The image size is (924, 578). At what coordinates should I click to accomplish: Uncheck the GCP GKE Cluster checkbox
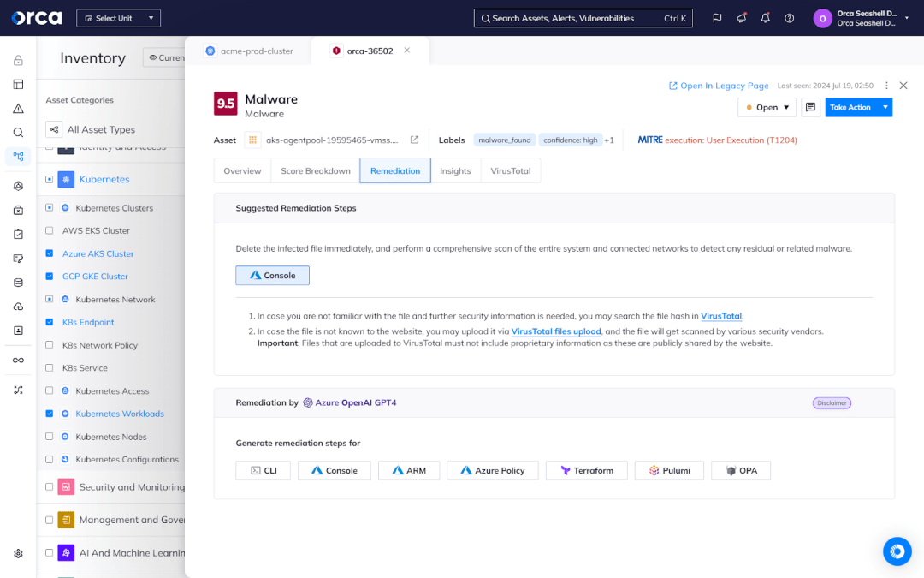50,276
